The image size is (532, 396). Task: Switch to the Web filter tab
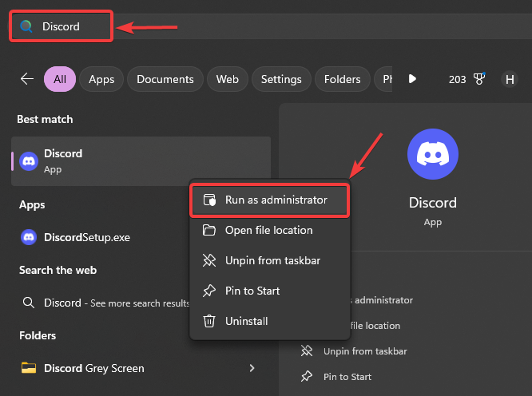228,79
